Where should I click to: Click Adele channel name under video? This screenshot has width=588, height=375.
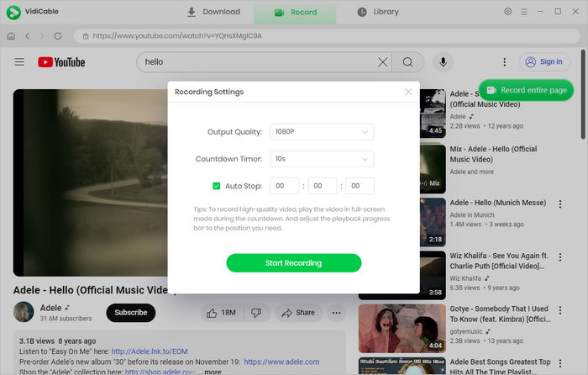point(50,308)
